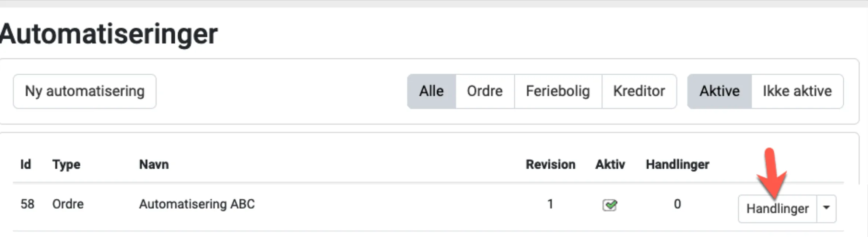Click the Navn column header
868x237 pixels.
coord(154,165)
